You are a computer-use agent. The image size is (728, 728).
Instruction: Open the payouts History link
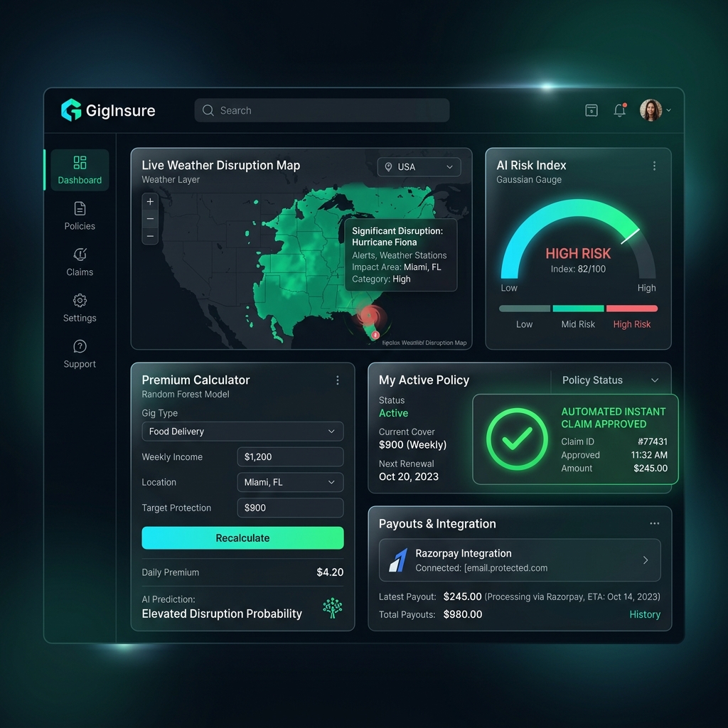[645, 614]
